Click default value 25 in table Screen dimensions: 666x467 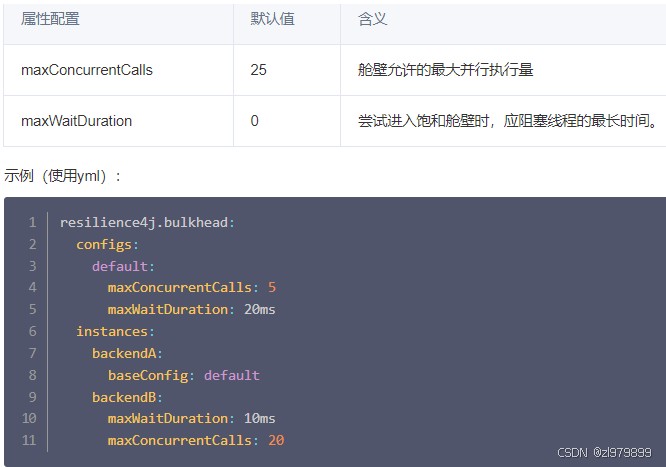[x=258, y=70]
